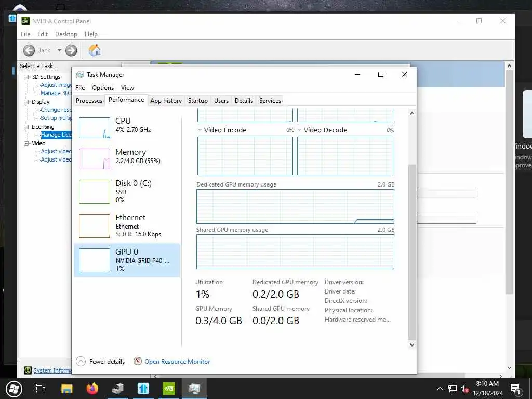Open NVIDIA Control Panel File menu
The width and height of the screenshot is (532, 399).
click(x=25, y=34)
